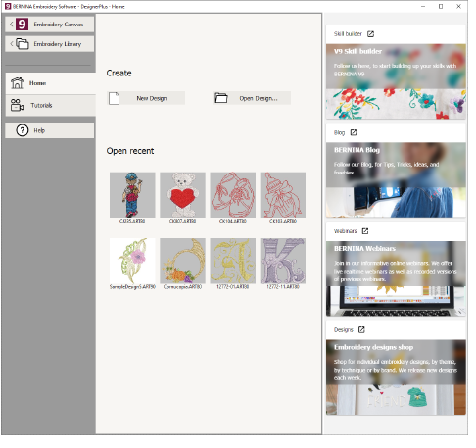Click the Designs heading text
Viewport: 476px width, 448px height.
(344, 330)
